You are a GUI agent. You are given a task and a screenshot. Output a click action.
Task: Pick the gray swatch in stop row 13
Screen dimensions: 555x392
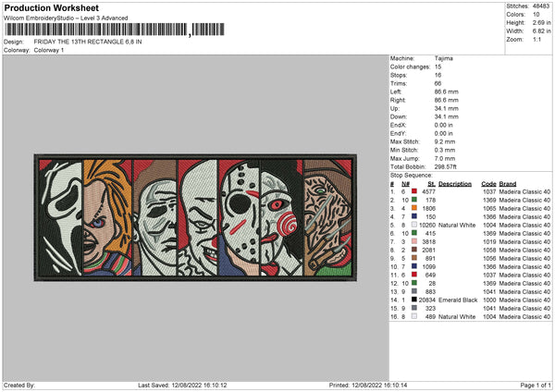tap(413, 291)
